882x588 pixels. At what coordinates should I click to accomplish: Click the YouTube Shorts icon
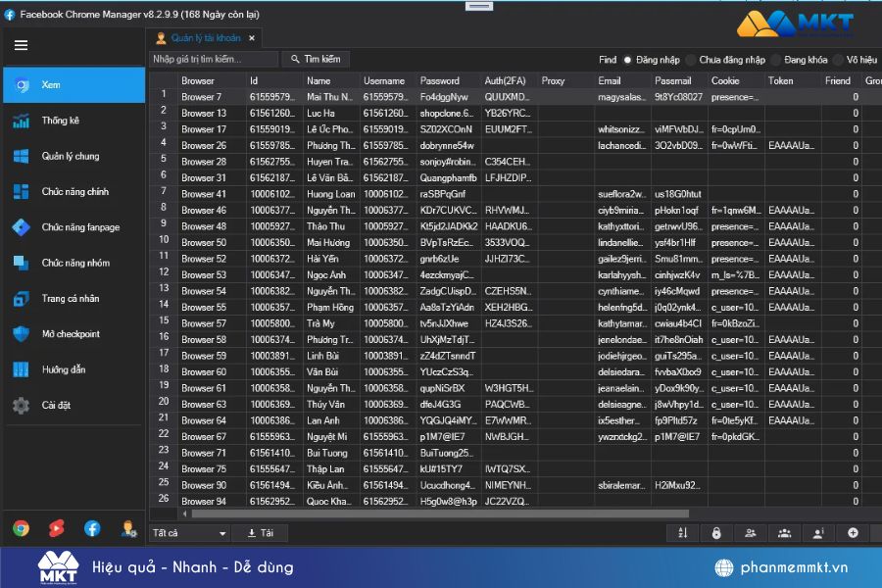56,528
